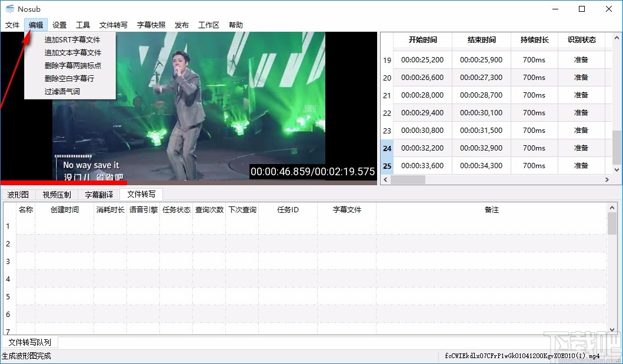Screen dimensions: 623x364
Task: Open the 设置 menu
Action: click(59, 25)
